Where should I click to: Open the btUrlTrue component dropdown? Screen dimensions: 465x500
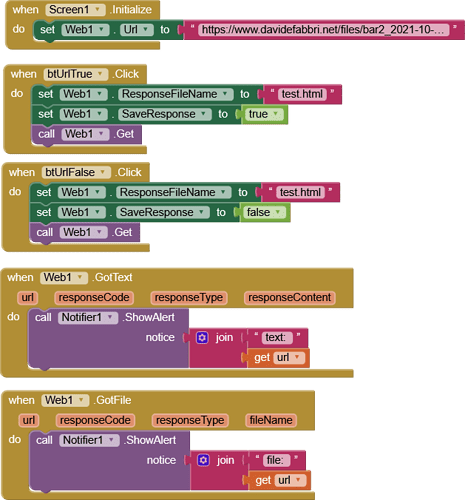(x=76, y=74)
